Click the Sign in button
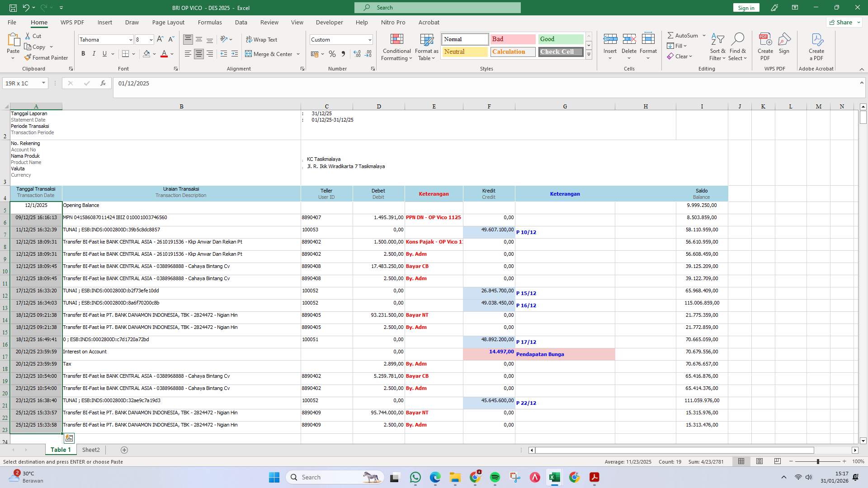Viewport: 868px width, 488px height. coord(745,8)
